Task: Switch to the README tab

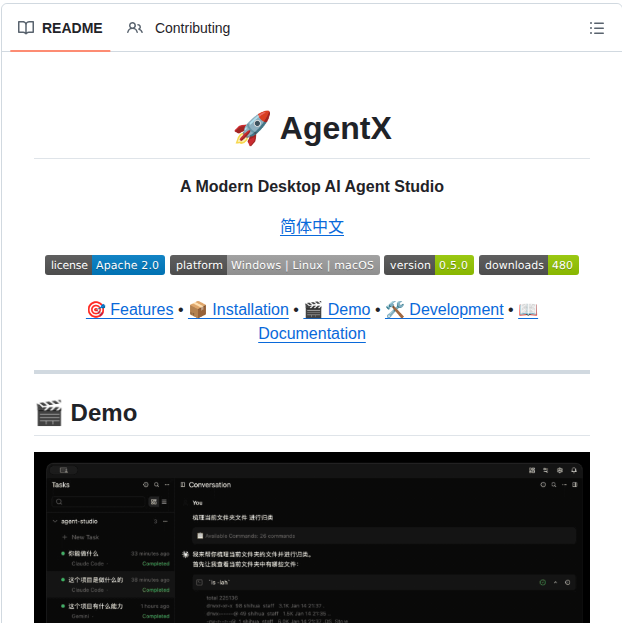Action: point(60,28)
